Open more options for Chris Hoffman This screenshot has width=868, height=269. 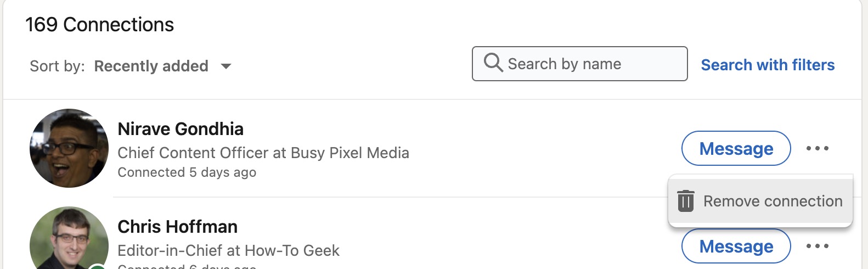(x=817, y=246)
